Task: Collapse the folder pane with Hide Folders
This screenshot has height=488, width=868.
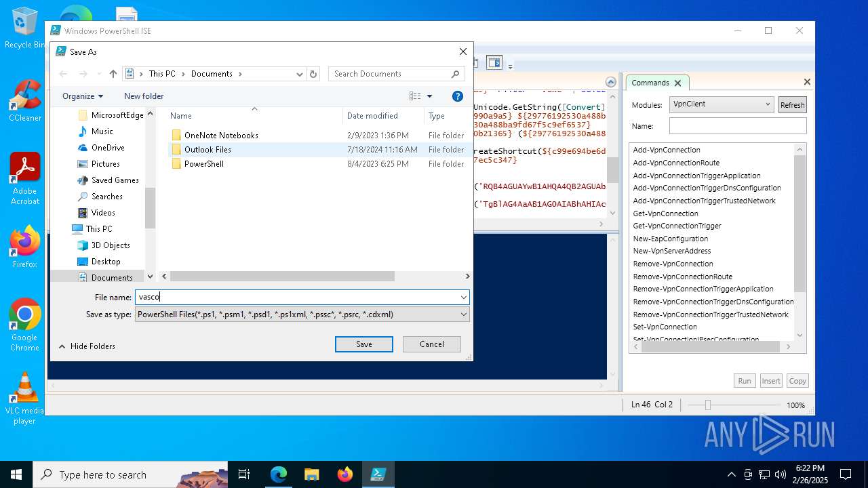Action: [x=87, y=346]
